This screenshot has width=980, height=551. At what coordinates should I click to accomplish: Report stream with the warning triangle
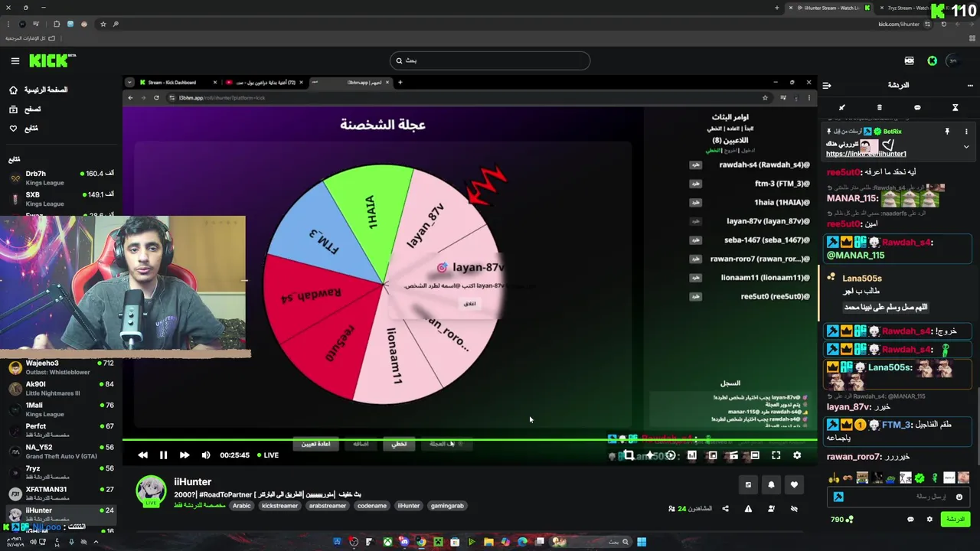click(748, 509)
